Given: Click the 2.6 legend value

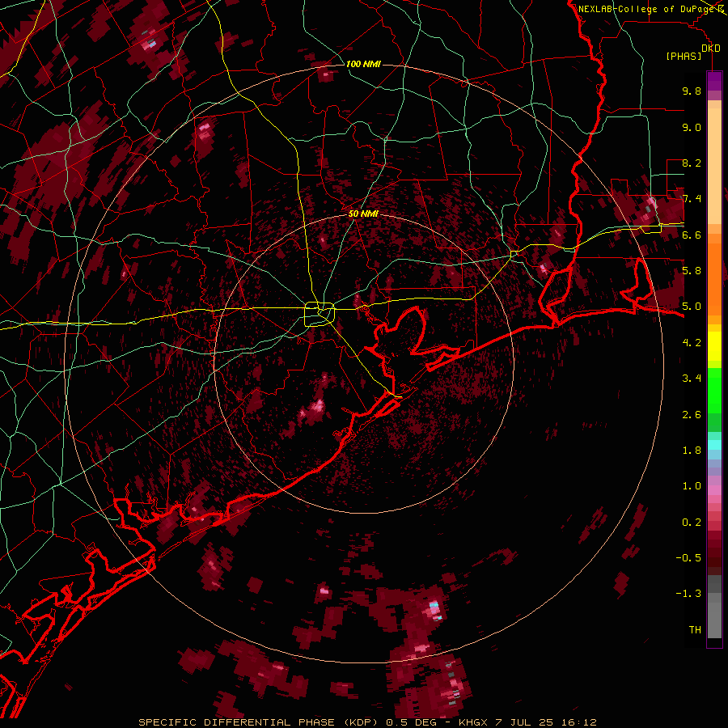Looking at the screenshot, I should click(692, 415).
